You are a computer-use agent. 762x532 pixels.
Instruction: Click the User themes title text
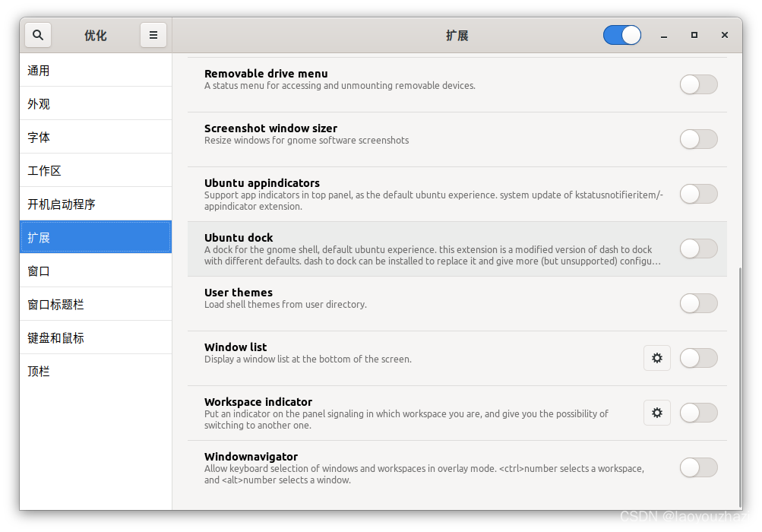pos(239,293)
